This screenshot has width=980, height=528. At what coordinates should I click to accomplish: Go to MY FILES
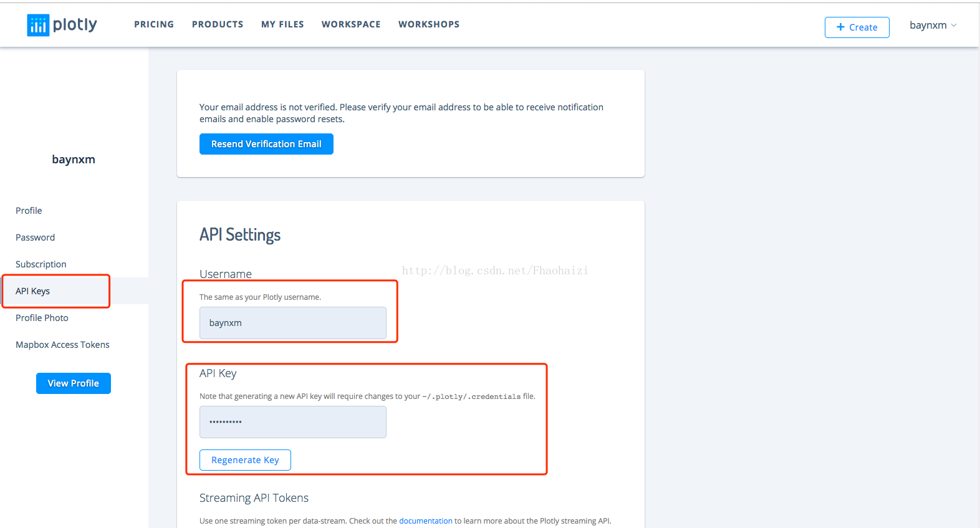pyautogui.click(x=282, y=24)
